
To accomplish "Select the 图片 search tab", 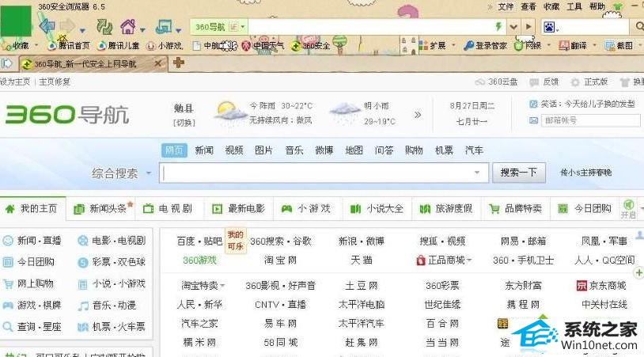I will [263, 150].
